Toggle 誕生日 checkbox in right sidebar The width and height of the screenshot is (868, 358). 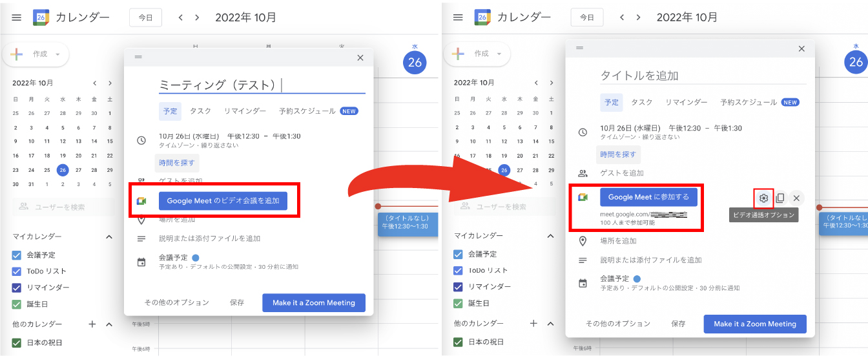click(459, 303)
